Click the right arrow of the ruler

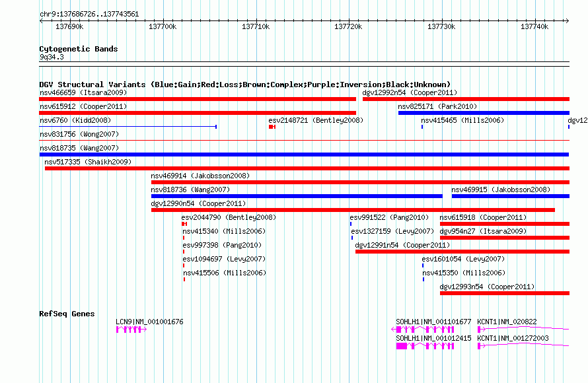(568, 21)
